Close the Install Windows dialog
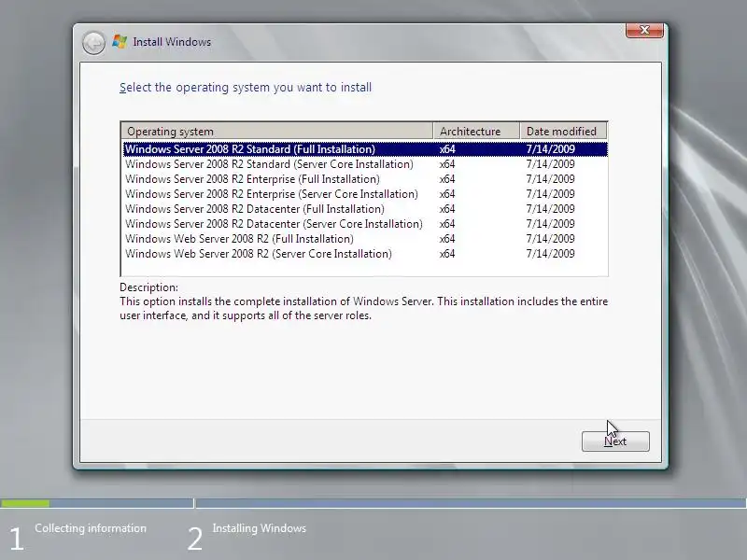Screen dimensions: 747x560 (x=644, y=30)
